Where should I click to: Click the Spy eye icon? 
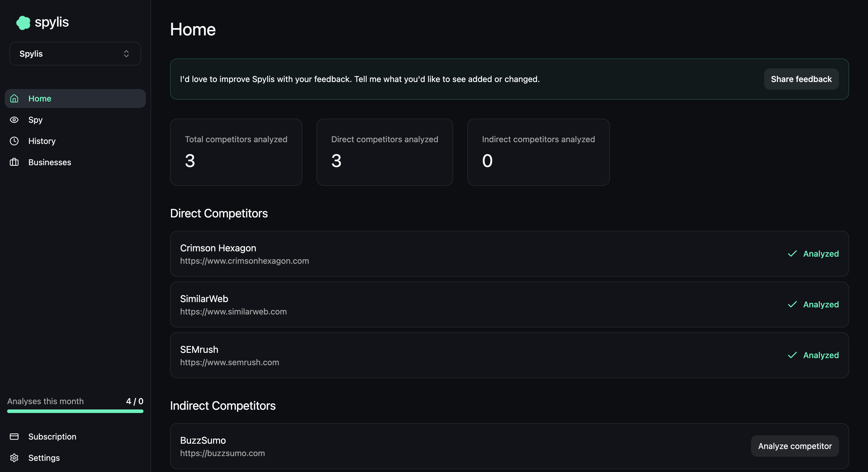click(14, 120)
